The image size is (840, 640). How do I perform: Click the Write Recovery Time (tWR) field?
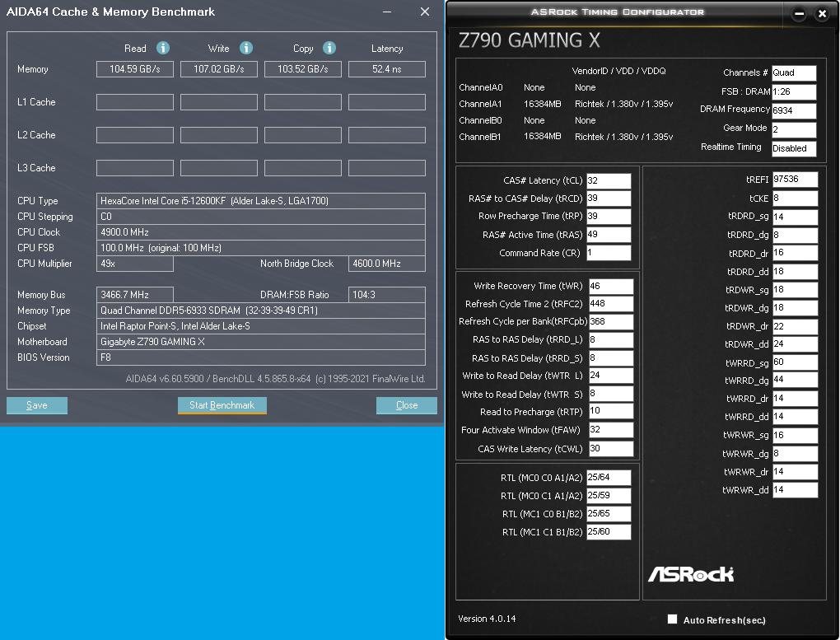point(611,287)
